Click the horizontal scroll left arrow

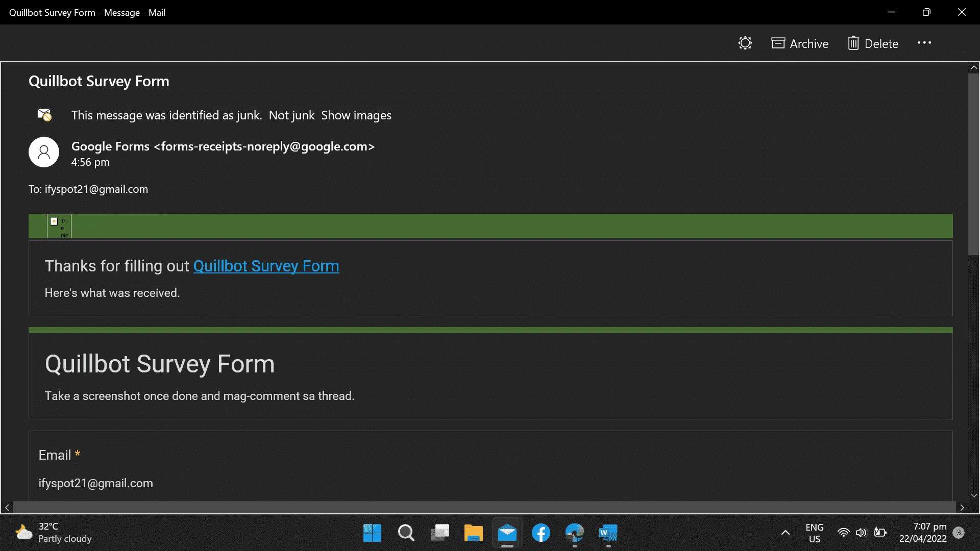7,508
